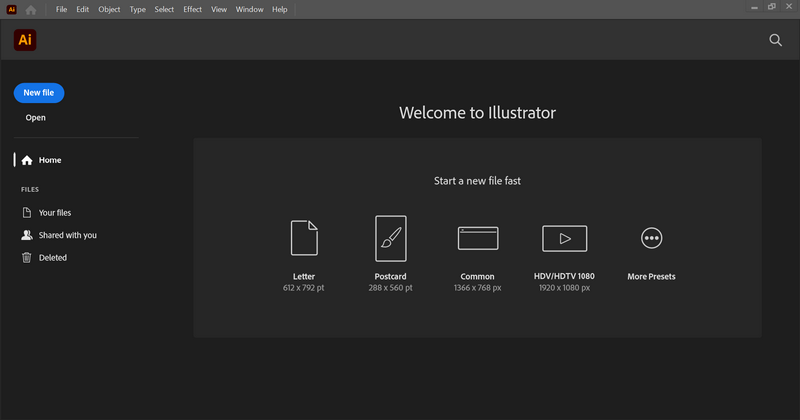Click the Open button

pyautogui.click(x=36, y=118)
